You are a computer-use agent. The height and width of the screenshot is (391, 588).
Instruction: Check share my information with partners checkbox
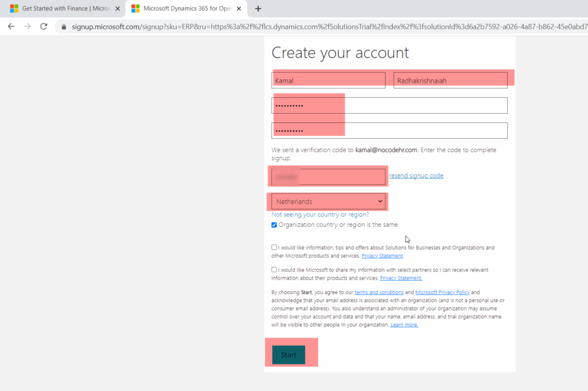274,269
